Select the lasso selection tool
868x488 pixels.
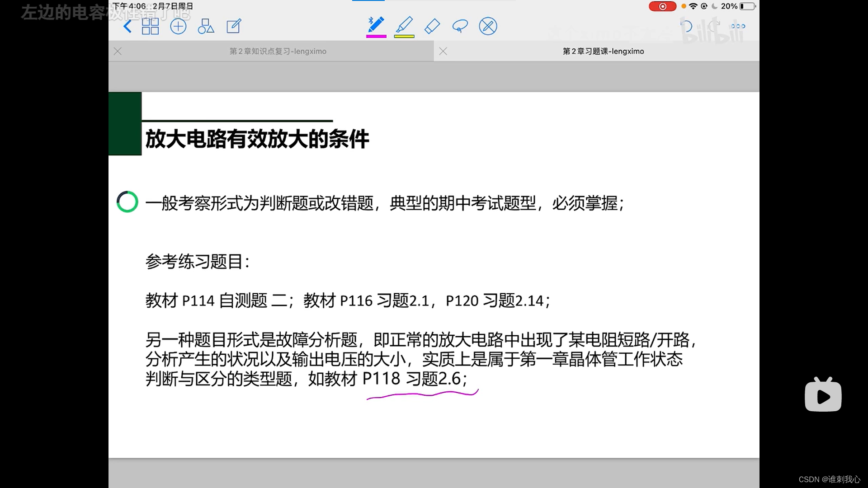pos(460,26)
